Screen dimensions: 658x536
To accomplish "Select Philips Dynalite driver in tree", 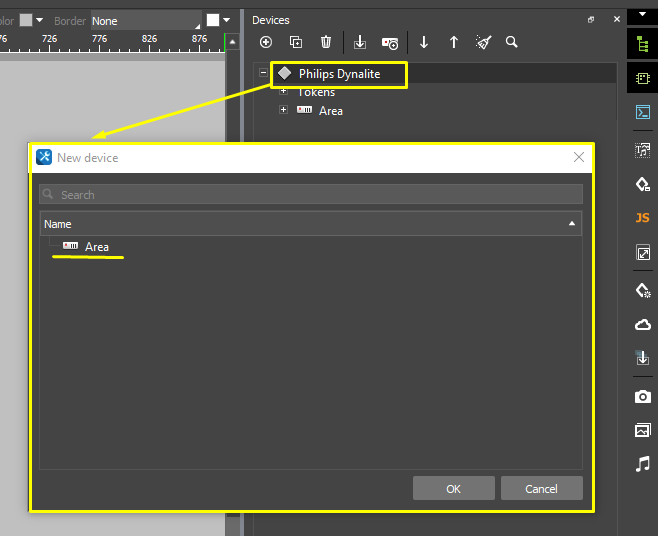I will [339, 74].
